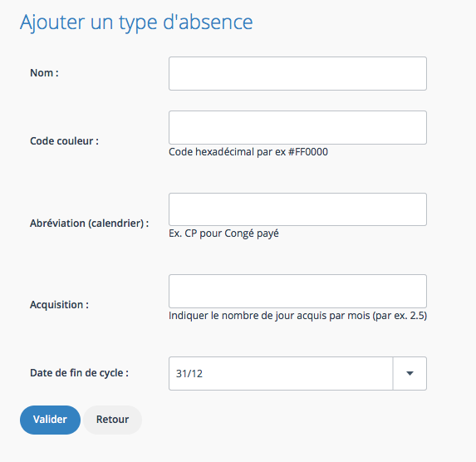This screenshot has width=476, height=462.
Task: Click the 'Code couleur :' label
Action: coord(64,141)
